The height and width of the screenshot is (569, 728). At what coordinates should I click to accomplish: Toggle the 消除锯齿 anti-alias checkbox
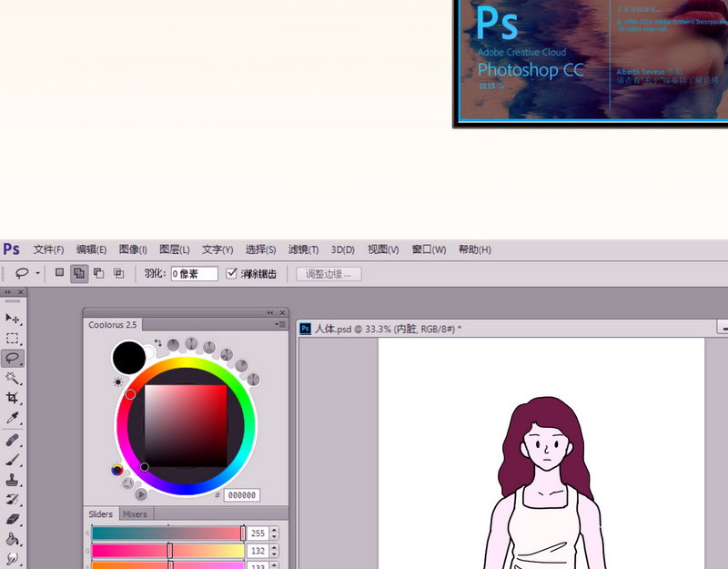pyautogui.click(x=231, y=274)
